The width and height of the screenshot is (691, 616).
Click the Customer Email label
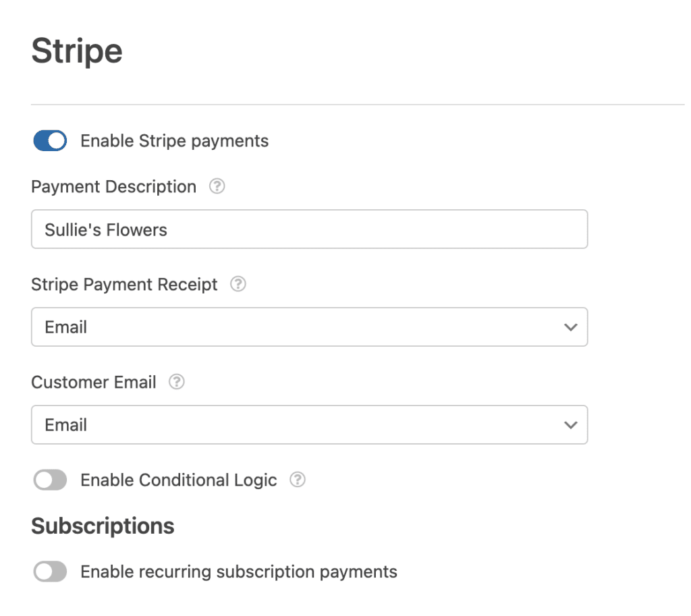93,382
